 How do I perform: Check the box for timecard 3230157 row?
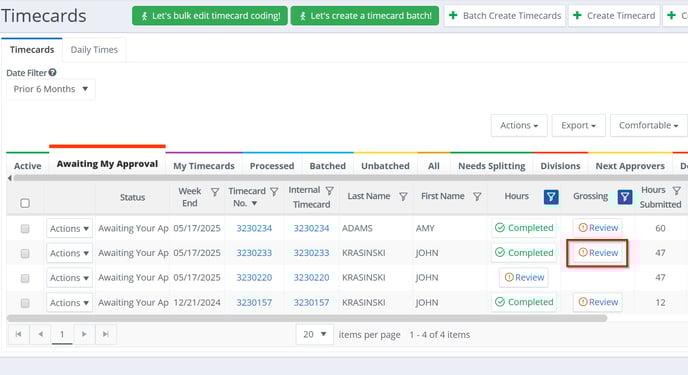(x=25, y=303)
